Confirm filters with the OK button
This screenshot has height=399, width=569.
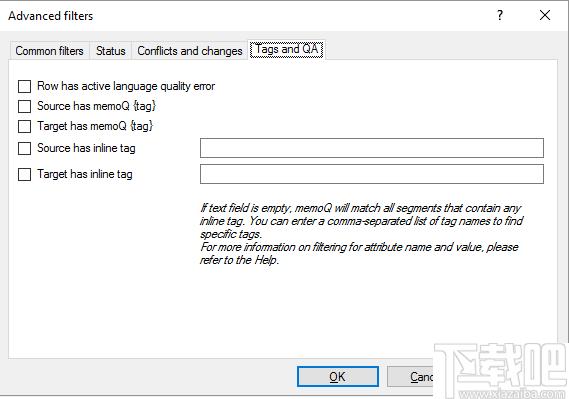click(338, 377)
